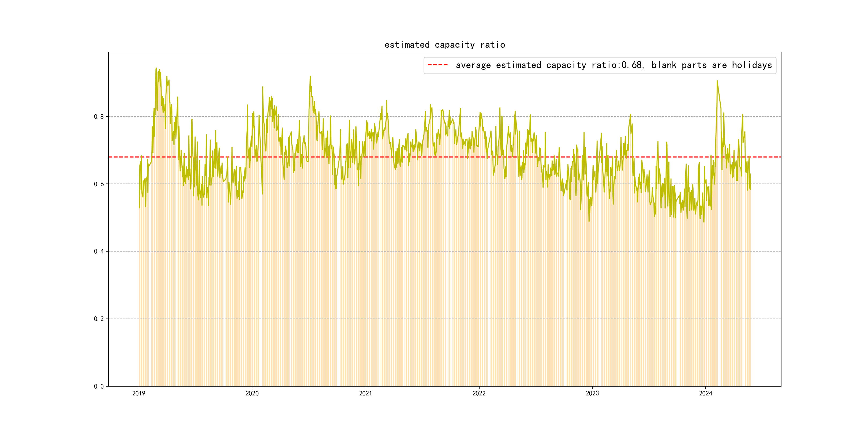Click the mid-2020 peak of the line
Screen dimensions: 868x434
click(x=310, y=77)
